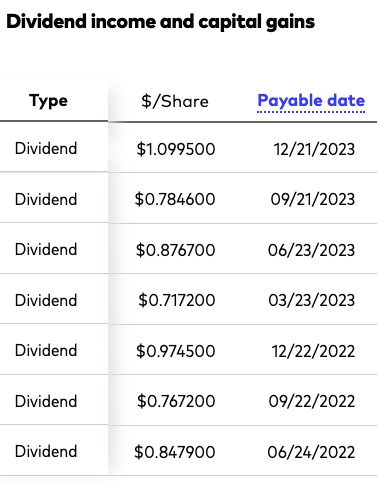Screen dimensions: 377x486
Task: Select the $0.717200 dividend value
Action: pos(177,300)
